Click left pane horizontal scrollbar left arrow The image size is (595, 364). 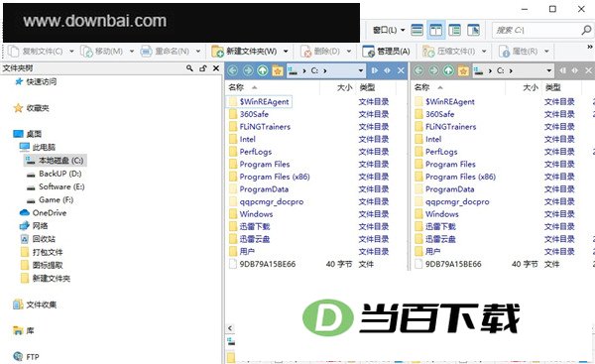pyautogui.click(x=230, y=328)
